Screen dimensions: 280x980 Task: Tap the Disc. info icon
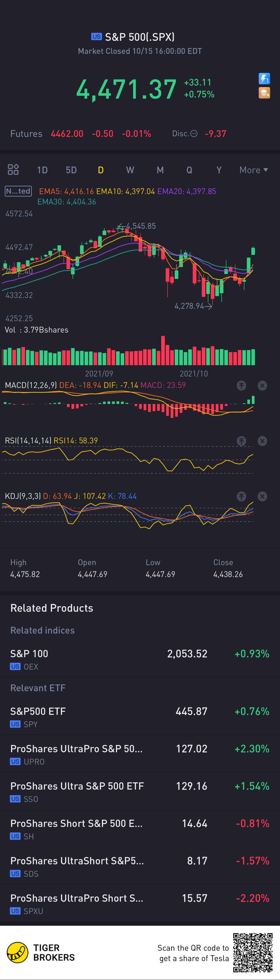point(194,133)
